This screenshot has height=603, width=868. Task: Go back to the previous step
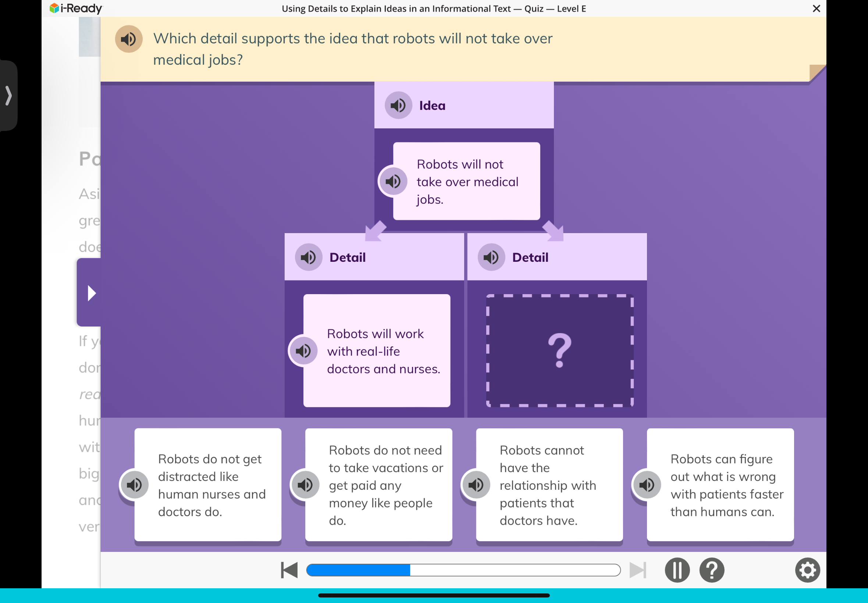pos(289,570)
